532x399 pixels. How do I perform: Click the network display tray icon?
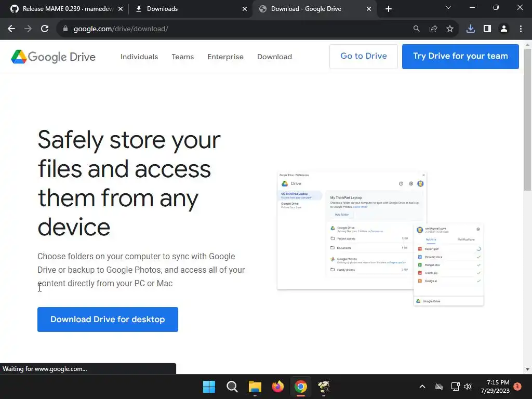(455, 387)
